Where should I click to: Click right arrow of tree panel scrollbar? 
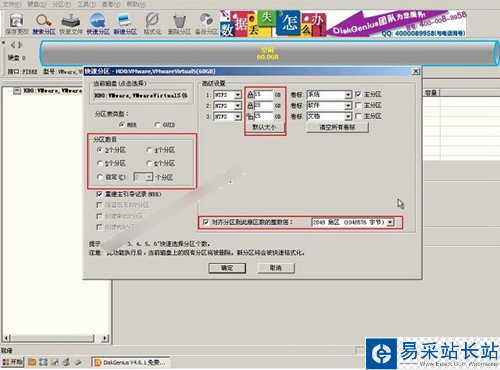(105, 338)
